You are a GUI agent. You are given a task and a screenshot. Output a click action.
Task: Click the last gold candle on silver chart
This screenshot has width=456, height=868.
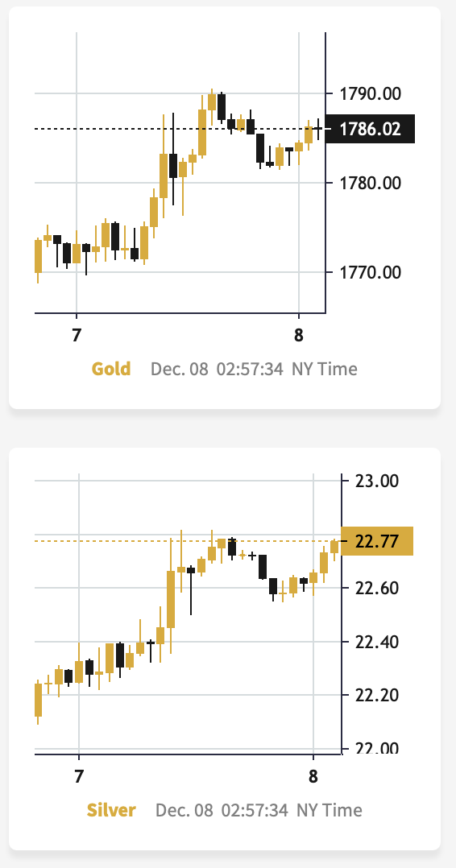click(334, 547)
